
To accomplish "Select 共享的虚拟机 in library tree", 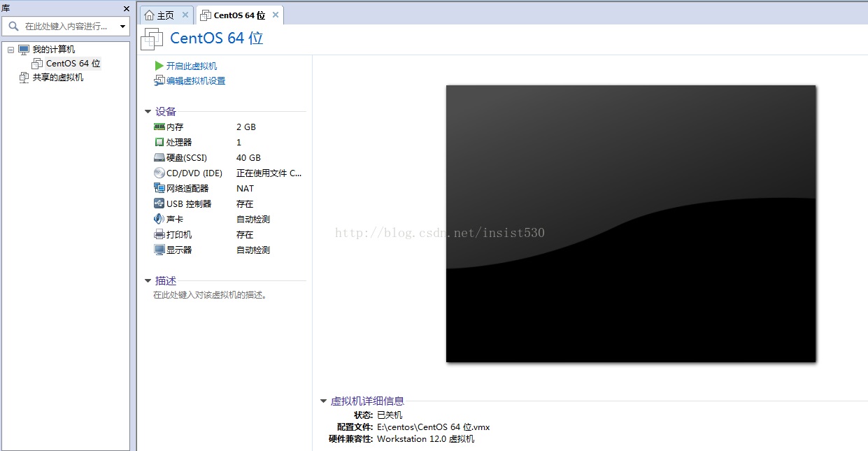I will (x=58, y=78).
